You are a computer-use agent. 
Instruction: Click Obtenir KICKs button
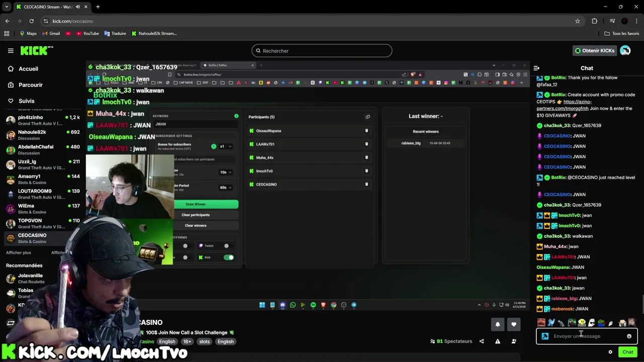[x=595, y=50]
